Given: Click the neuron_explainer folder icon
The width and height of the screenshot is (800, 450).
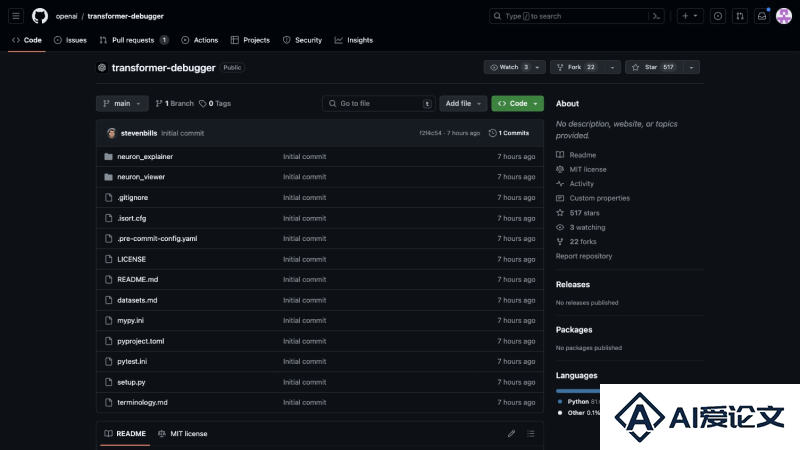Looking at the screenshot, I should pos(108,157).
